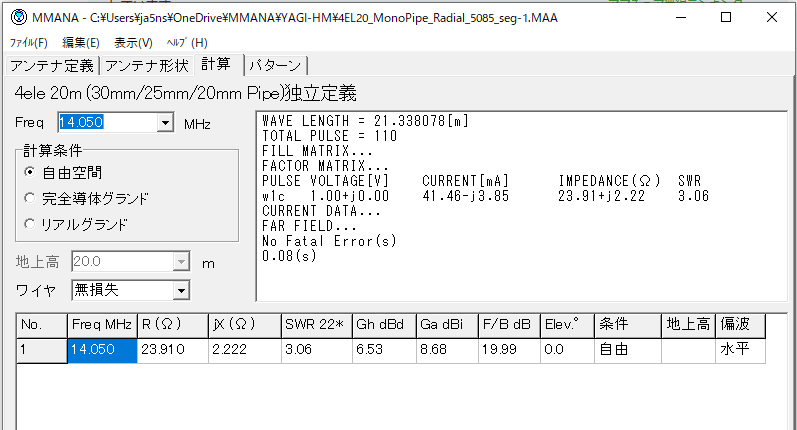This screenshot has width=797, height=430.
Task: Open the ワイヤ wire material dropdown
Action: click(x=180, y=290)
